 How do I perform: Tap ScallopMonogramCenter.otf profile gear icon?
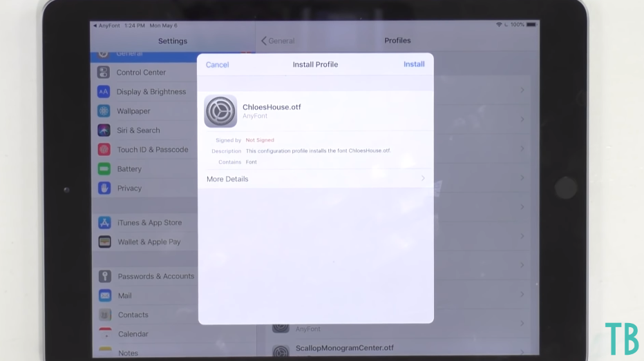point(281,351)
